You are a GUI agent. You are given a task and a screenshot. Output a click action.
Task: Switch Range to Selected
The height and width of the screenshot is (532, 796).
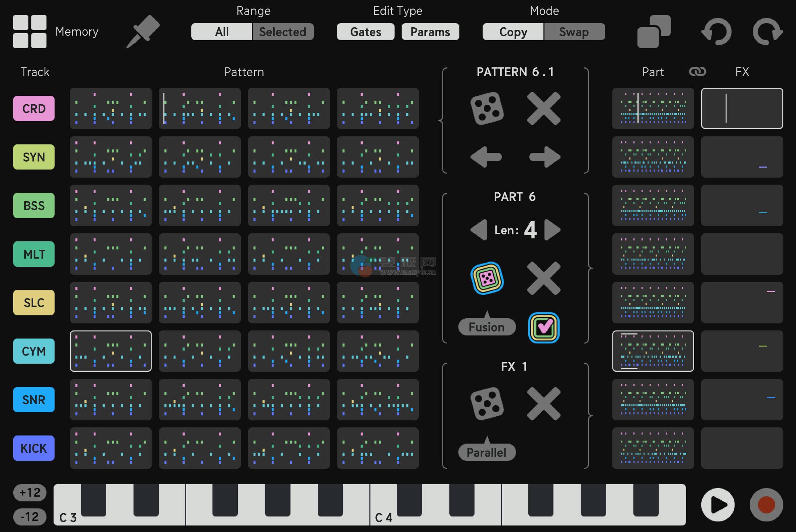(282, 32)
